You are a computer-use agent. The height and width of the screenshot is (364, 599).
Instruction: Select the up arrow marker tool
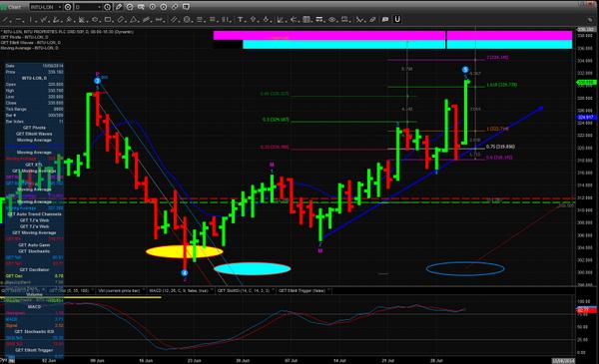click(253, 19)
